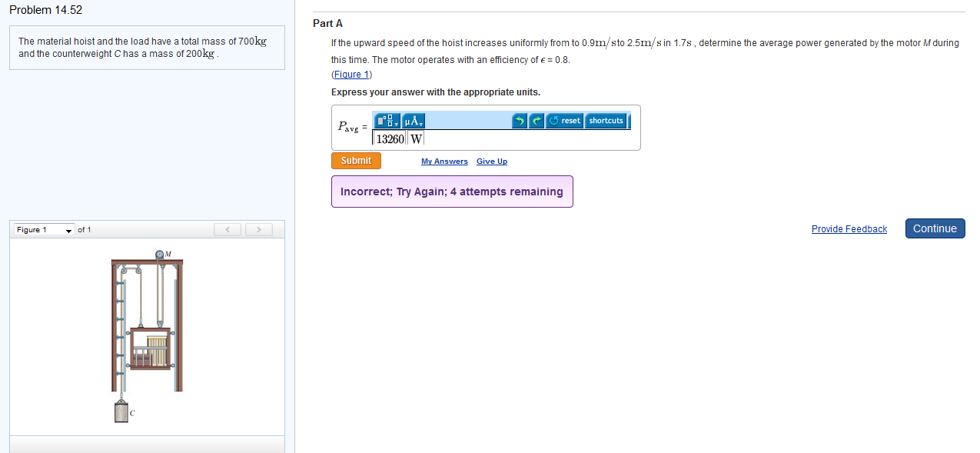Click the Provide Feedback link

[x=849, y=229]
